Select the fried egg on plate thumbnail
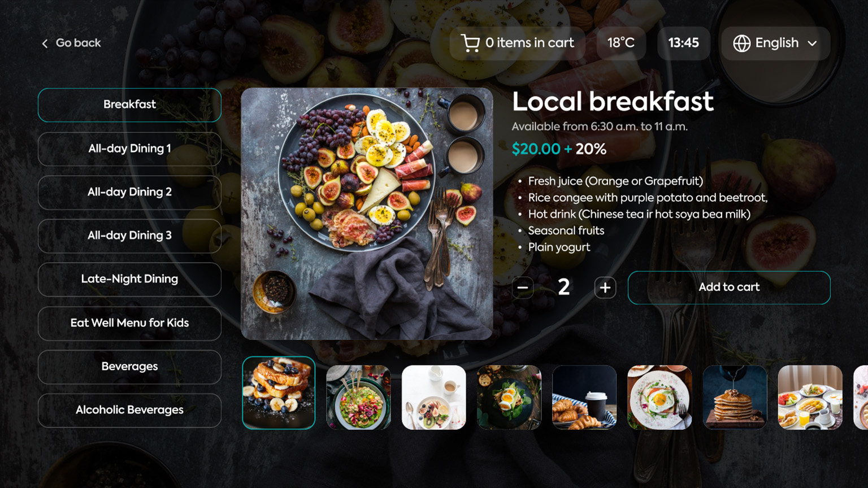The height and width of the screenshot is (488, 868). click(659, 397)
